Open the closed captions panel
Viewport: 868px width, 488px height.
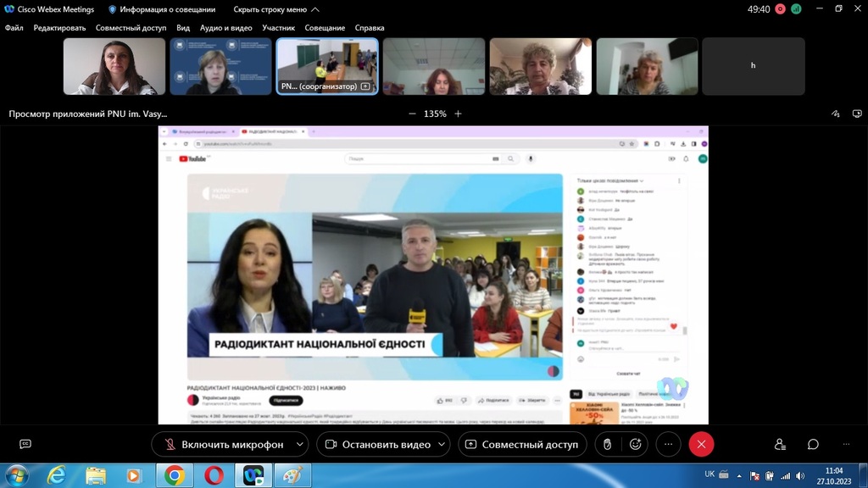click(x=25, y=444)
